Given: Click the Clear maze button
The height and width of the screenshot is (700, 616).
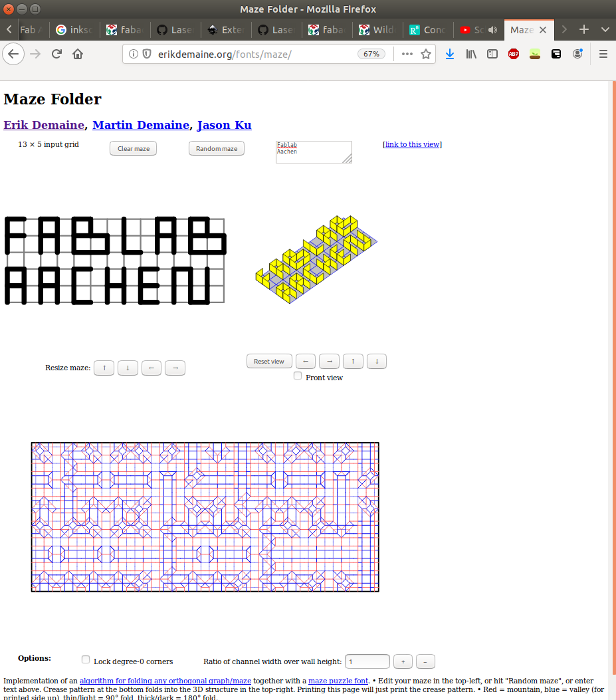Looking at the screenshot, I should pos(133,149).
